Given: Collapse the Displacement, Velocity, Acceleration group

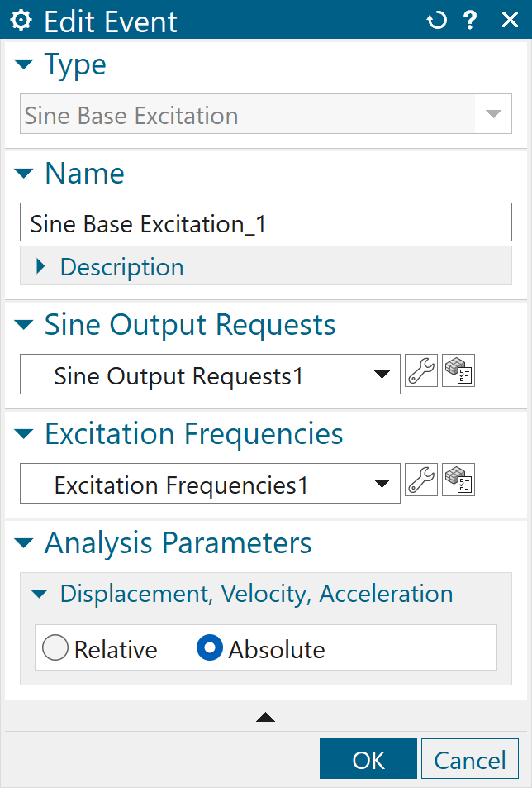Looking at the screenshot, I should 40,594.
